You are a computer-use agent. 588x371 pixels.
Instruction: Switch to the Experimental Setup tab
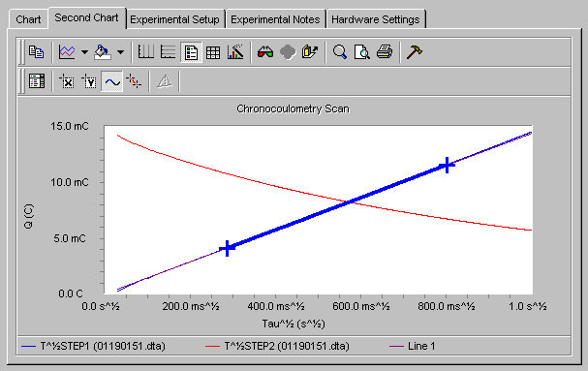pos(174,19)
